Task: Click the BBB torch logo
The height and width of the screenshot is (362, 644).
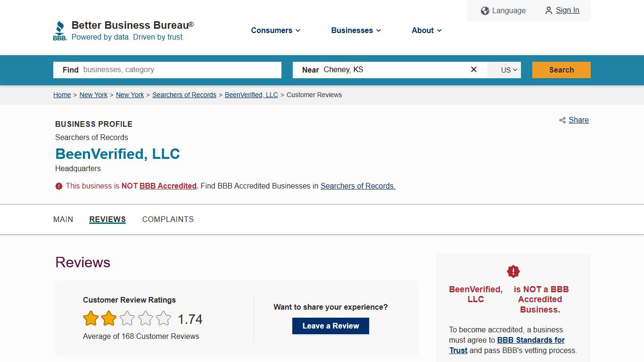Action: tap(60, 29)
